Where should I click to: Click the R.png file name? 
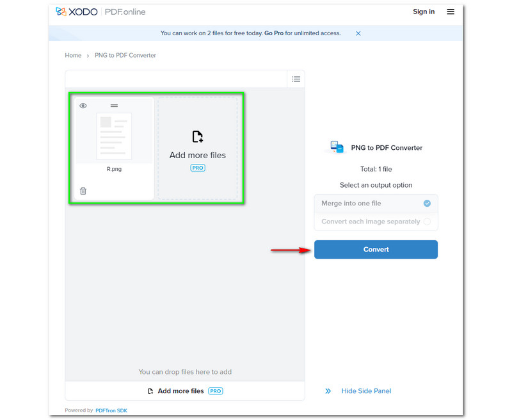(x=114, y=169)
